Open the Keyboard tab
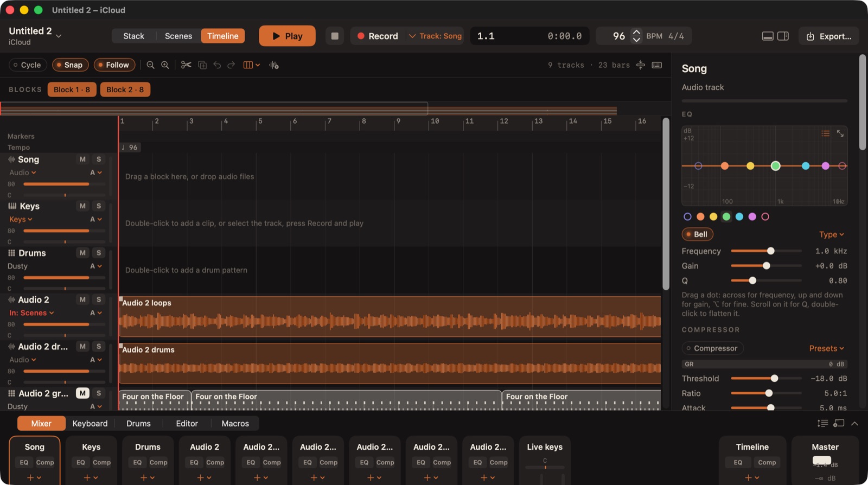 click(90, 423)
